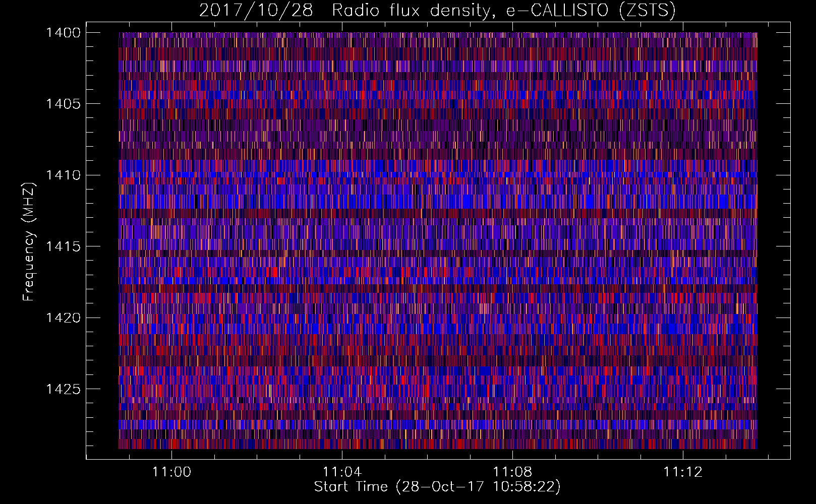Click the 11:12 time tick label
Viewport: 816px width, 504px height.
(x=682, y=472)
